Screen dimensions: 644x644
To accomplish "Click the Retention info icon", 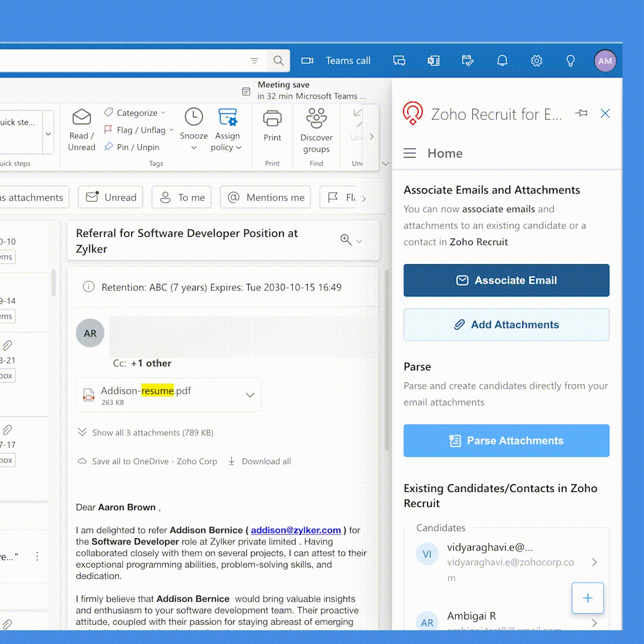I will tap(88, 287).
